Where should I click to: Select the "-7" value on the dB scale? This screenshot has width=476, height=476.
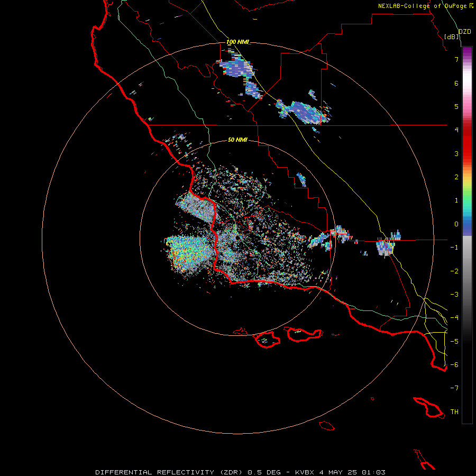(x=454, y=388)
